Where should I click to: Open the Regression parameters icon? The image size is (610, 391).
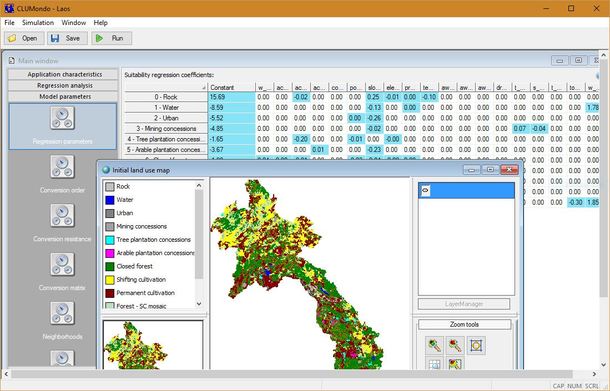click(x=62, y=118)
